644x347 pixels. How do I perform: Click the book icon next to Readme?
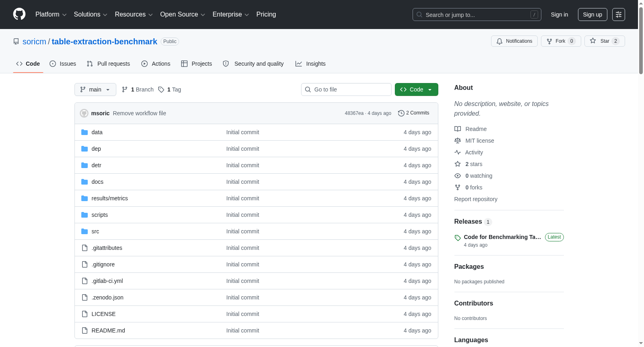point(458,129)
